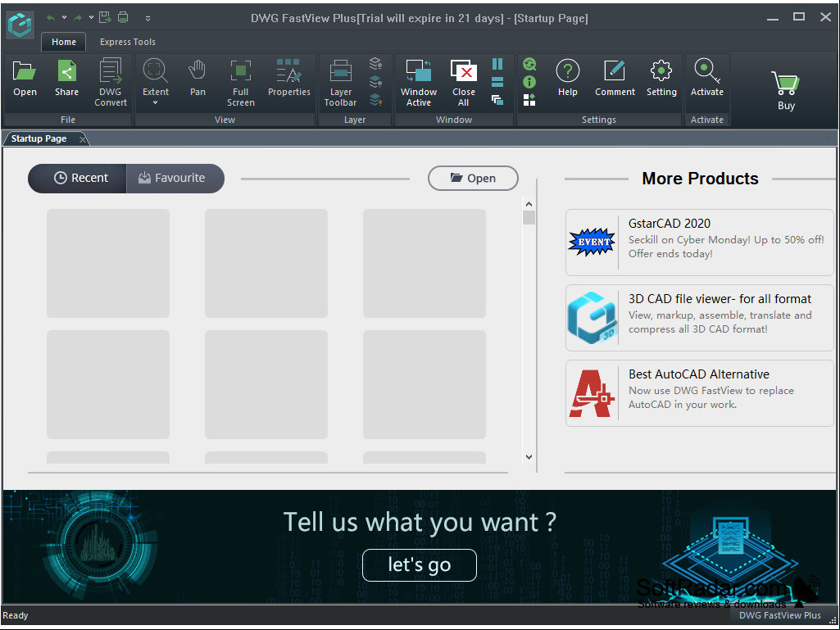Screen dimensions: 840x630
Task: Click the undo arrow in quick access bar
Action: coord(51,18)
